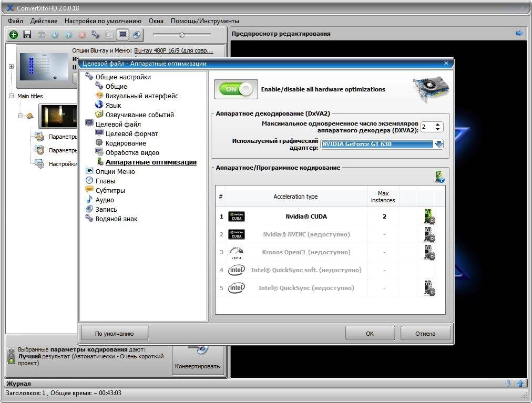Click the Отмена button
This screenshot has height=403, width=532.
click(x=425, y=334)
